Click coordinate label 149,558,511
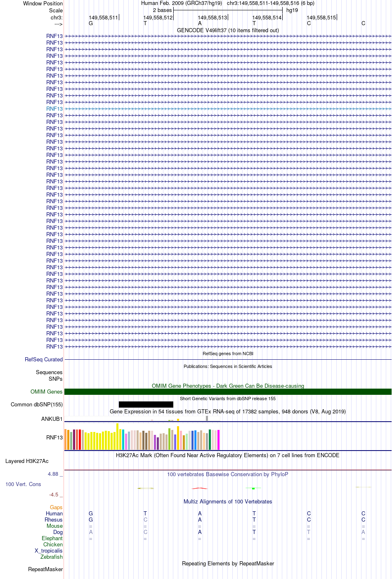 tap(103, 18)
